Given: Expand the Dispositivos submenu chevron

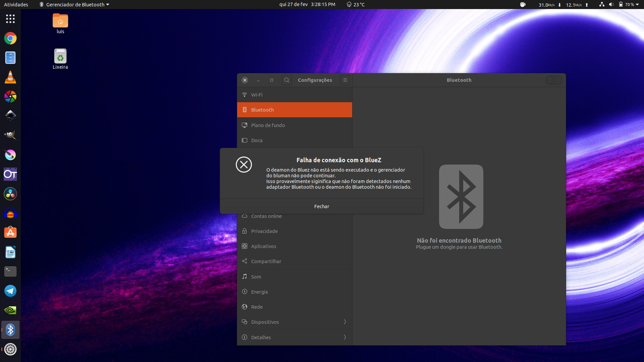Looking at the screenshot, I should coord(345,322).
